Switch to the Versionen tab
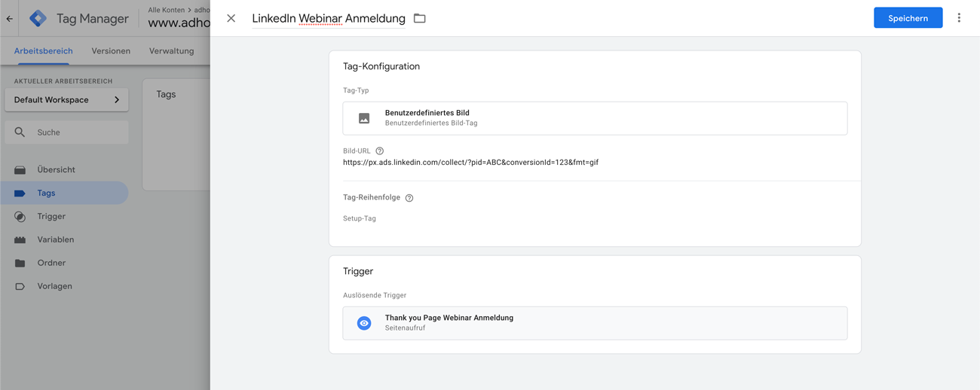 (x=111, y=51)
